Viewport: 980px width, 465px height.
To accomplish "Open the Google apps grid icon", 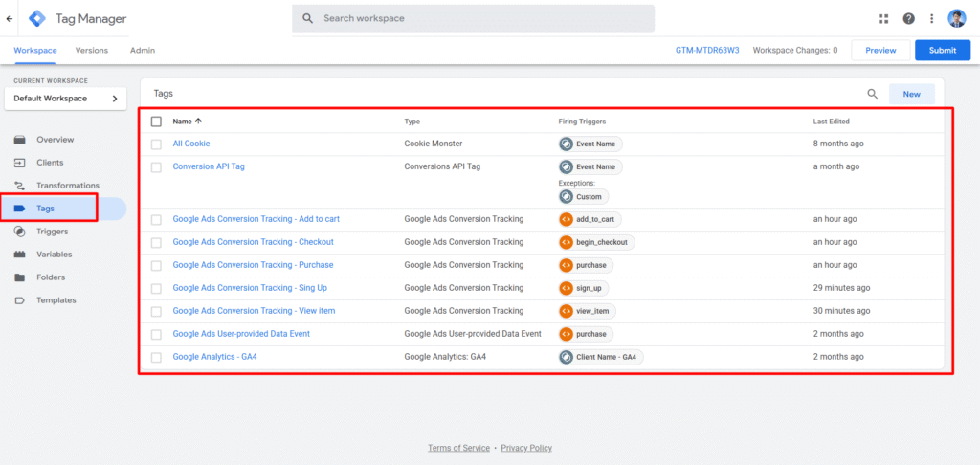I will click(883, 18).
